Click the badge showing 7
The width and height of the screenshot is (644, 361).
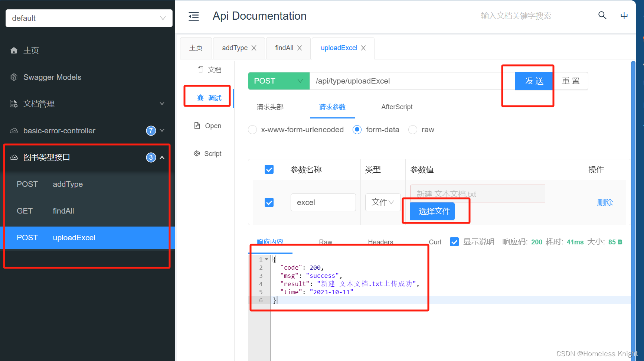pyautogui.click(x=151, y=131)
